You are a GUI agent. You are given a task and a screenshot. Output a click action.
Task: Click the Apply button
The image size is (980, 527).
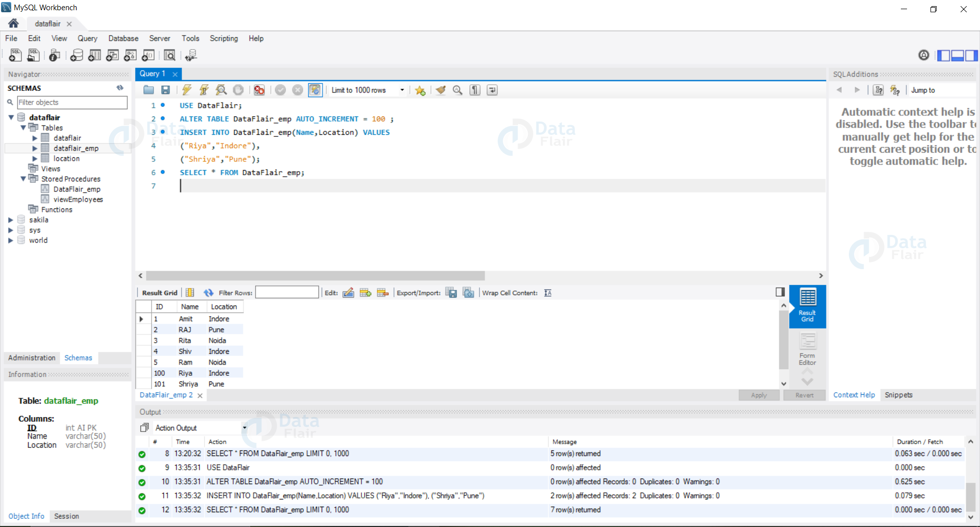click(759, 395)
